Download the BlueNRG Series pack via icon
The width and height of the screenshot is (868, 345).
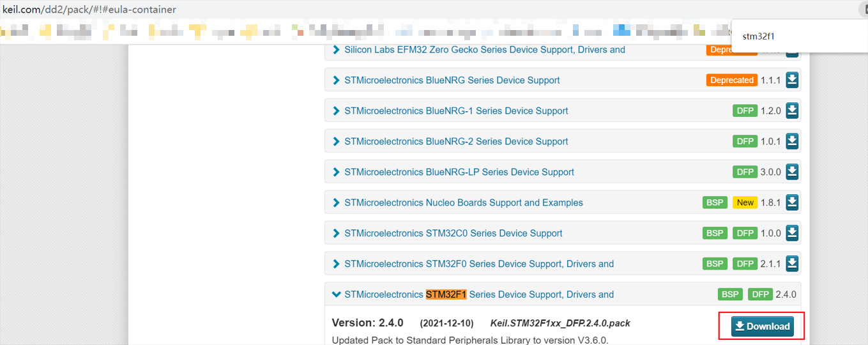tap(792, 80)
